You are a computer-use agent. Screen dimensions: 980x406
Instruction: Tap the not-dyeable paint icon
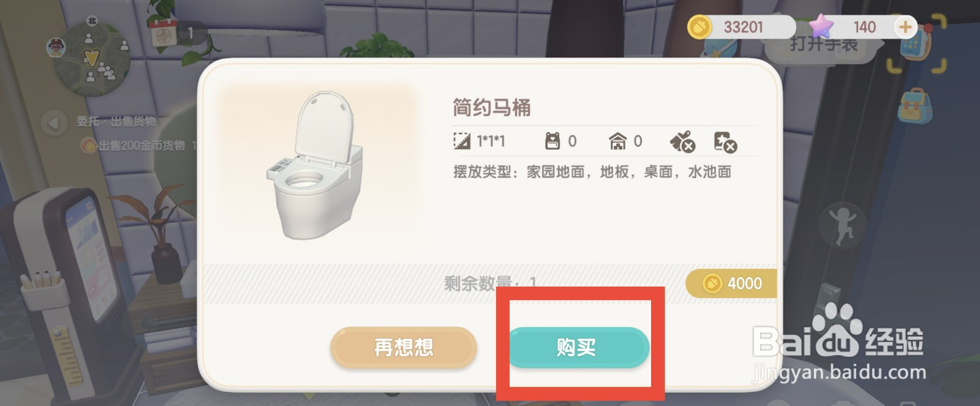coord(682,141)
